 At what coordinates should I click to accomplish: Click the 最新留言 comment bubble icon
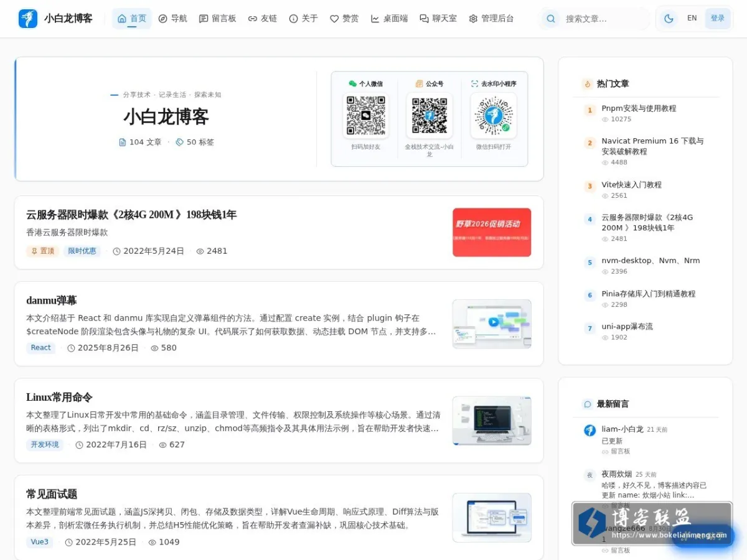click(x=587, y=404)
